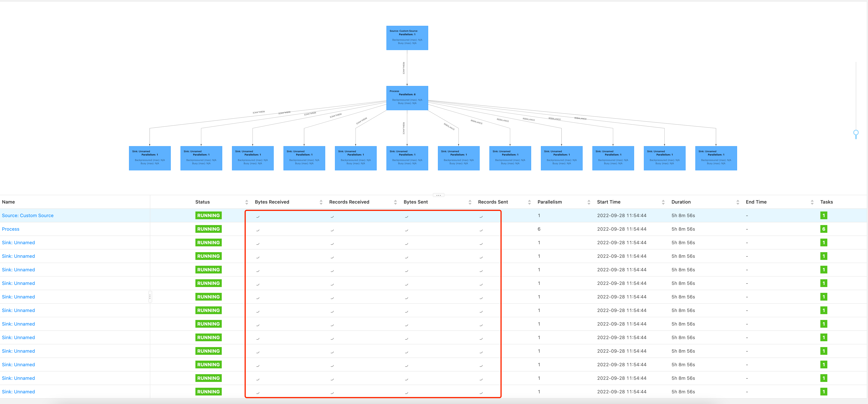The height and width of the screenshot is (404, 868).
Task: Sort table by Status column arrows
Action: (x=247, y=202)
